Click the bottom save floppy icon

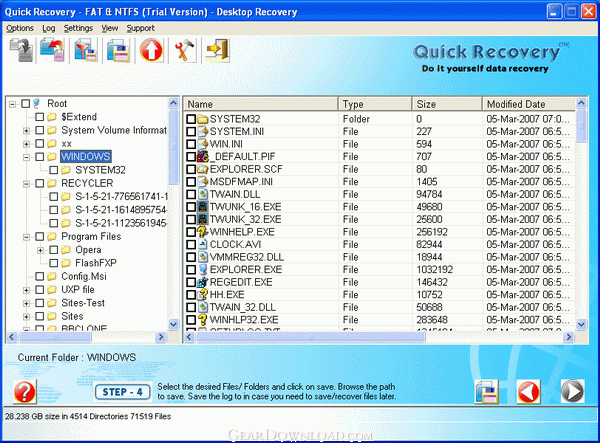click(x=487, y=391)
